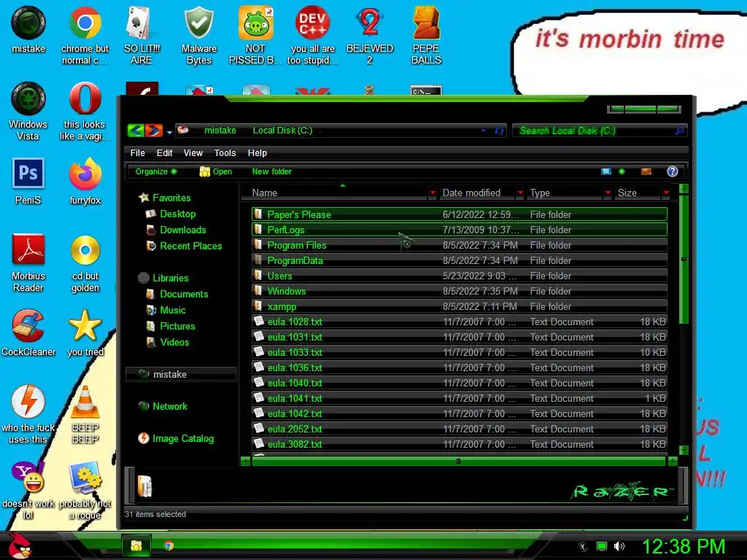Click the taskbar volume speaker icon
747x560 pixels.
click(x=619, y=546)
